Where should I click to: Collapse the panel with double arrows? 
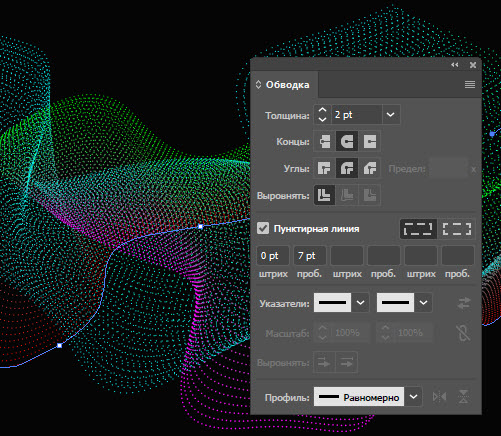(455, 65)
